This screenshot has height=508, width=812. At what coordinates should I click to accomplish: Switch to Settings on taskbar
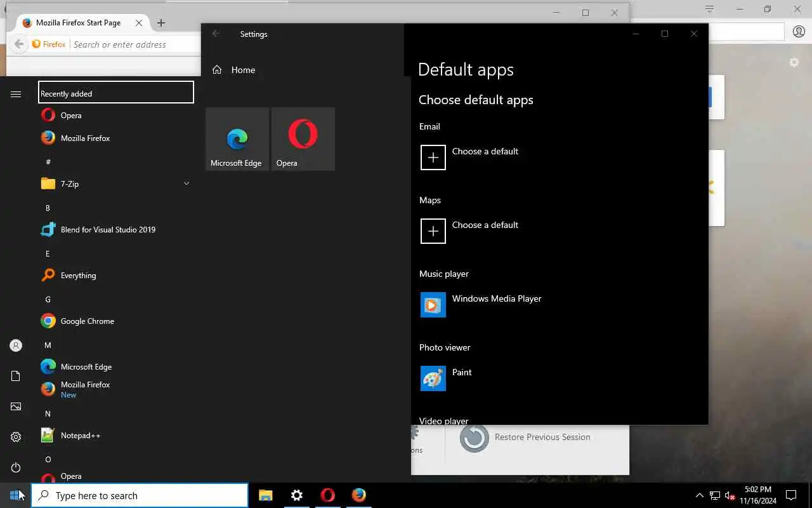point(297,495)
